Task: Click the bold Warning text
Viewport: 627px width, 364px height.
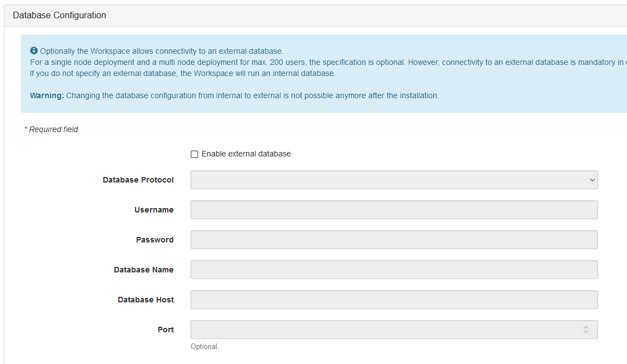Action: [47, 95]
